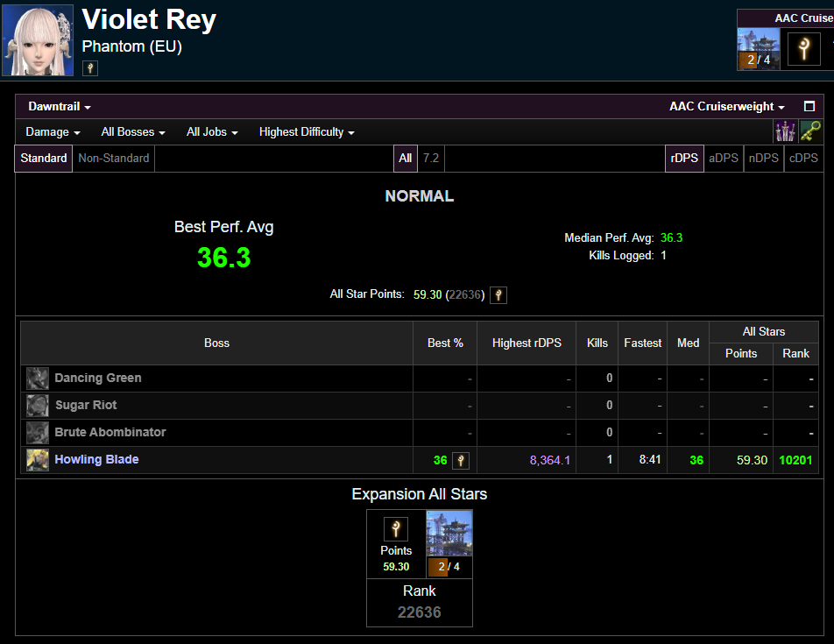Click the white mage job icon in top-right panel
This screenshot has width=834, height=644.
point(803,48)
